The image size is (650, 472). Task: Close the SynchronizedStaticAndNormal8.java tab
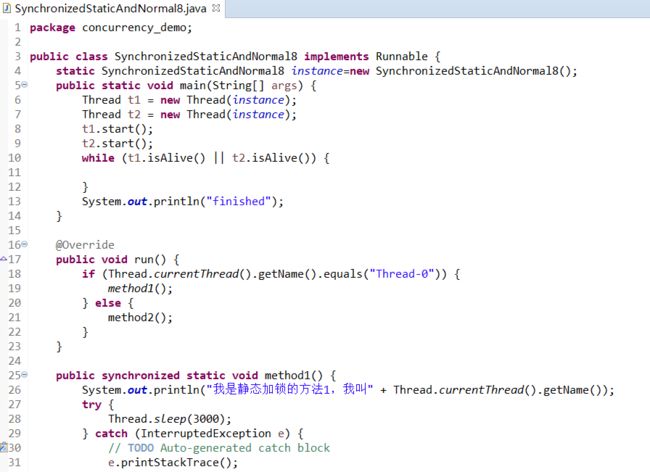point(216,8)
